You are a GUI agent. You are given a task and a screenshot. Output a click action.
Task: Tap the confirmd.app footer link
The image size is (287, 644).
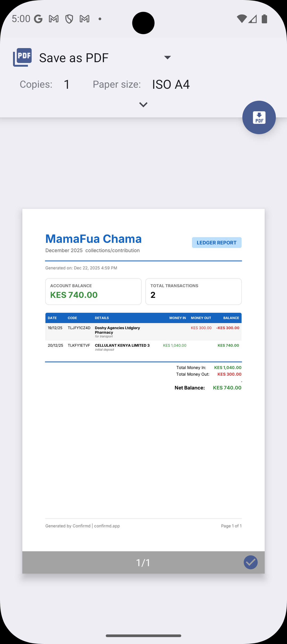point(107,526)
